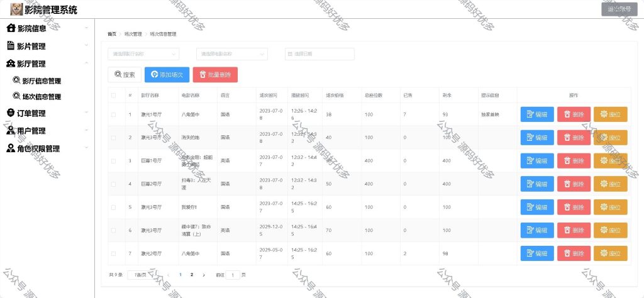The image size is (644, 298).
Task: Open the 请选择影厅名称 dropdown
Action: 143,54
